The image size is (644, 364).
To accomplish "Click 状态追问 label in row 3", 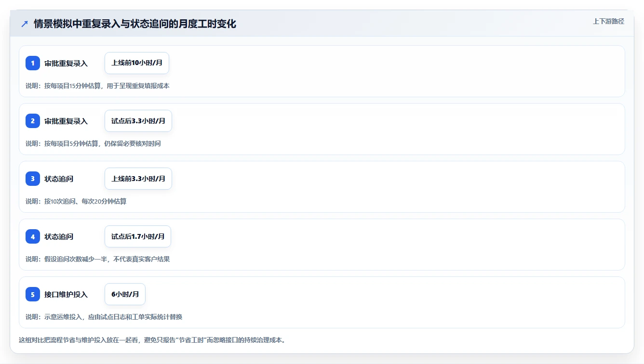I will click(x=59, y=179).
